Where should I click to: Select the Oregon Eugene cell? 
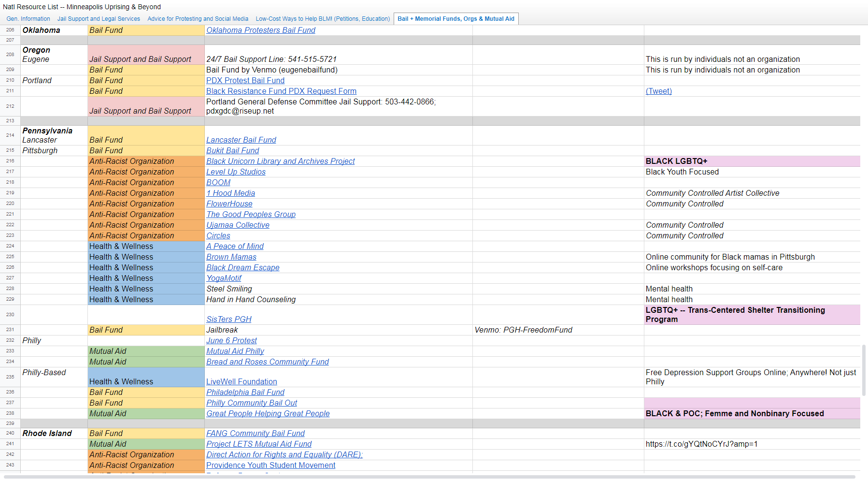54,55
